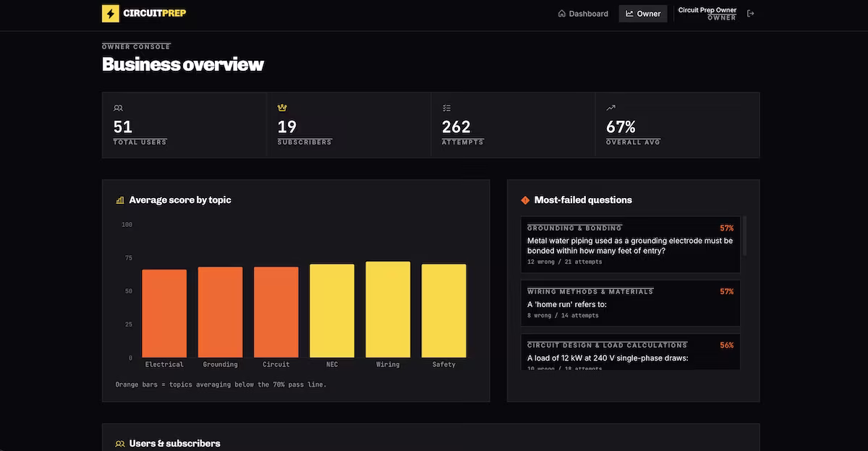Click the total users people icon

click(x=118, y=108)
